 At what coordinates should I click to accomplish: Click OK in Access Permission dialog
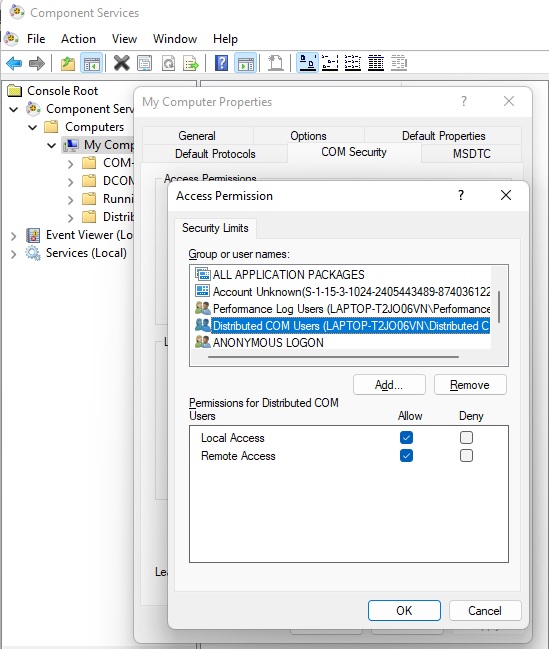click(404, 611)
